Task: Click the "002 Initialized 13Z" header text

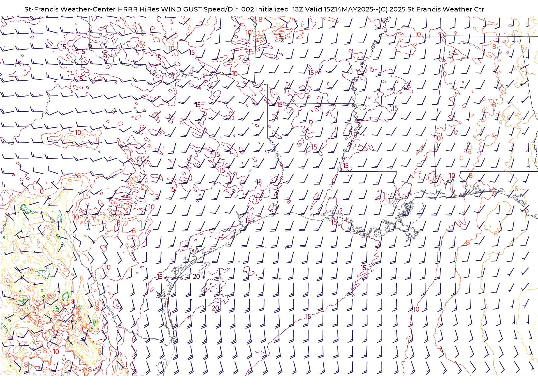Action: click(x=273, y=9)
